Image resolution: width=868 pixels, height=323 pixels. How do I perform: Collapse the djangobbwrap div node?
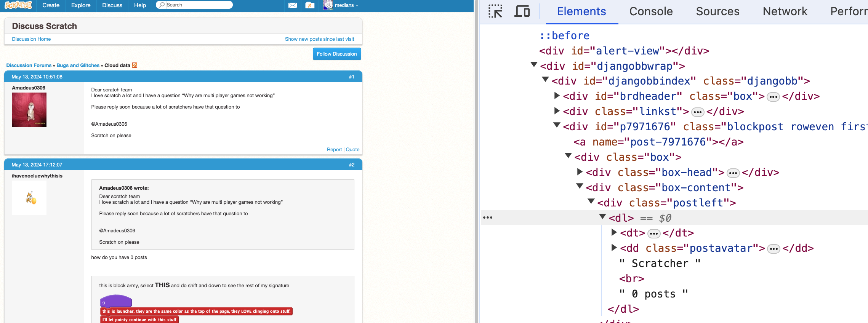point(534,65)
